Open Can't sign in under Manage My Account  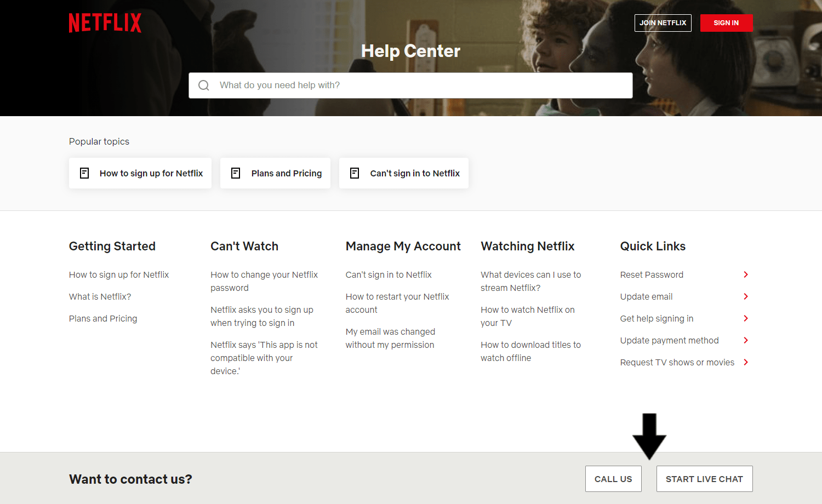389,274
